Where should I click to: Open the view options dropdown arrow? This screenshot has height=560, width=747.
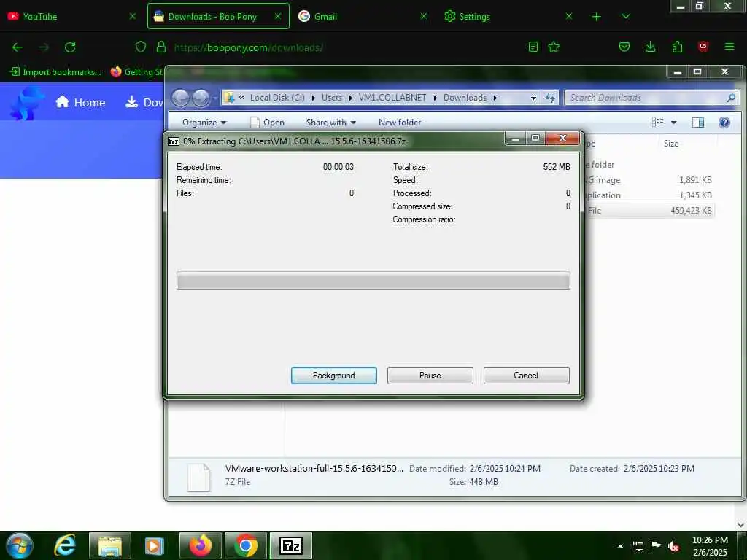coord(673,122)
